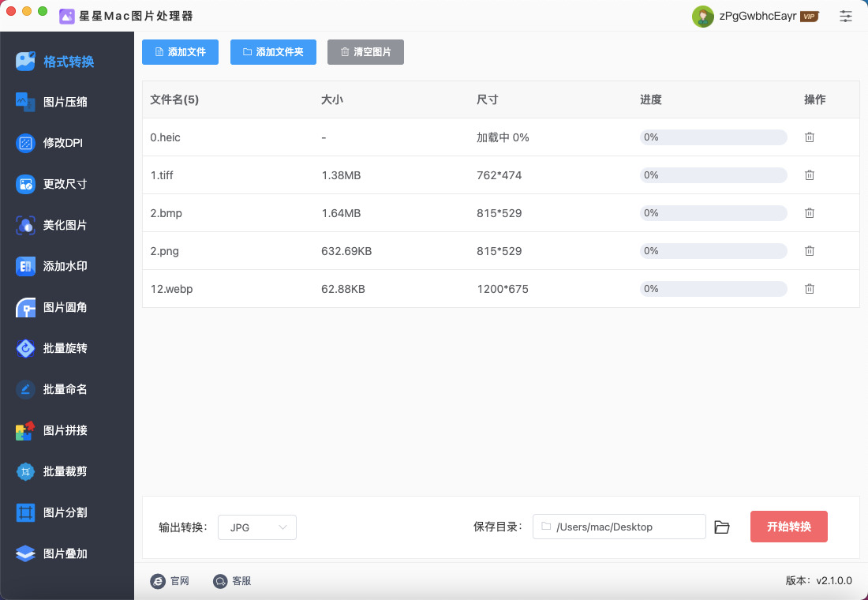
Task: Switch to 图片压缩 in sidebar
Action: point(65,102)
